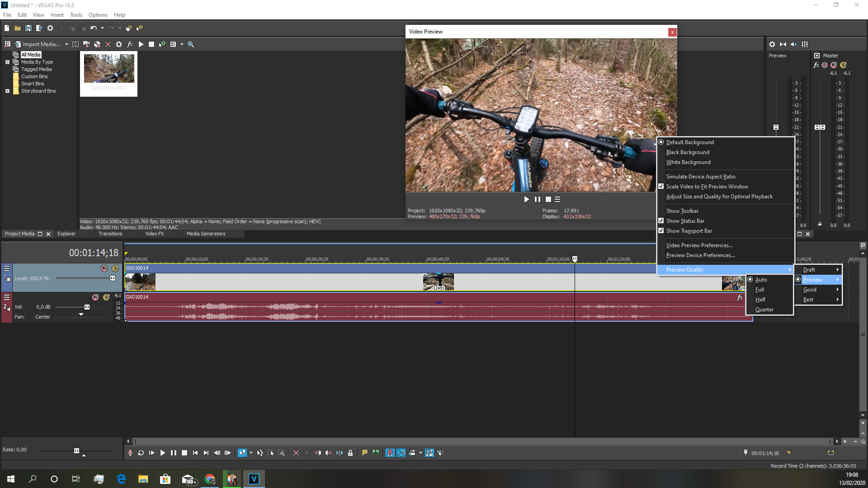
Task: Toggle Loop Playback icon in transport bar
Action: [141, 453]
